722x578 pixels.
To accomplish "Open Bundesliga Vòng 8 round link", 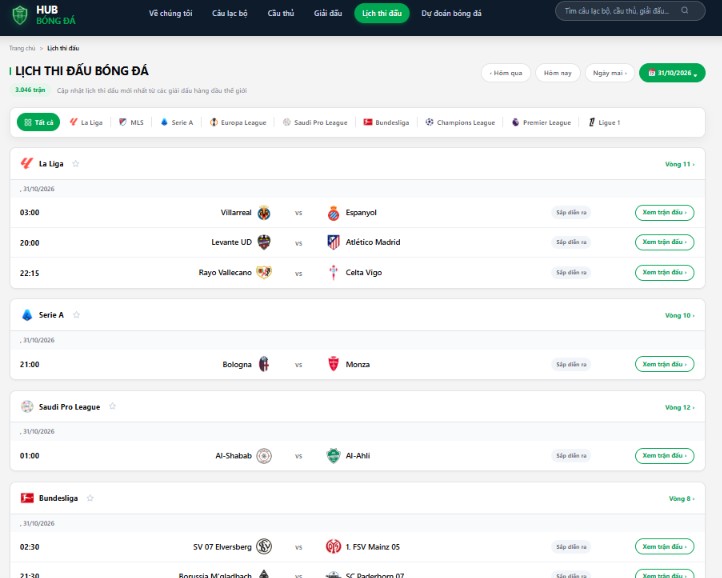I will (x=681, y=499).
